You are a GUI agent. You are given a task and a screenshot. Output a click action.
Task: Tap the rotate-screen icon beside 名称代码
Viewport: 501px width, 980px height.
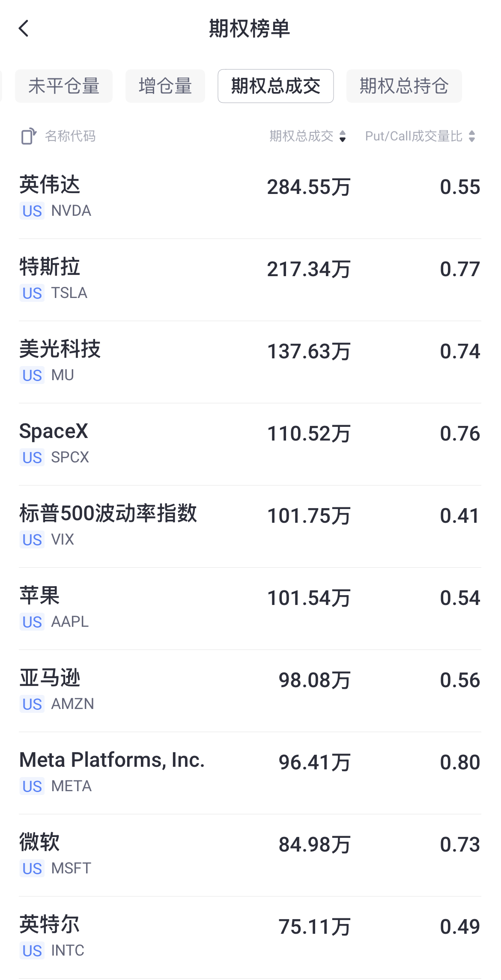click(29, 136)
